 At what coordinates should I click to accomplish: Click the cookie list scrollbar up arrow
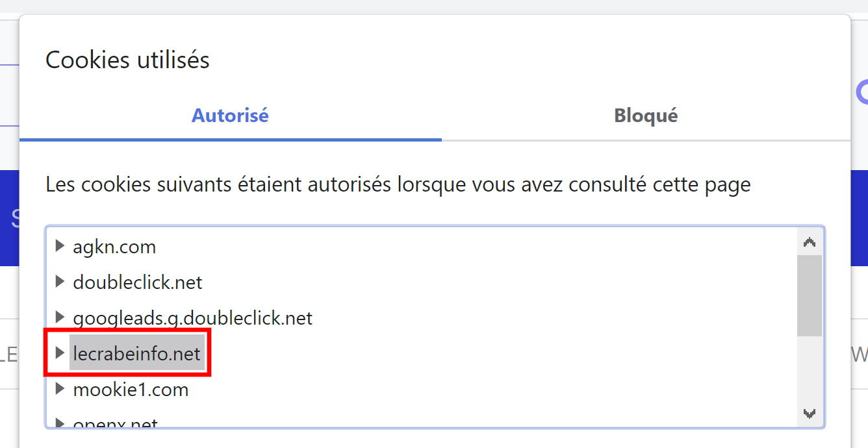point(810,242)
